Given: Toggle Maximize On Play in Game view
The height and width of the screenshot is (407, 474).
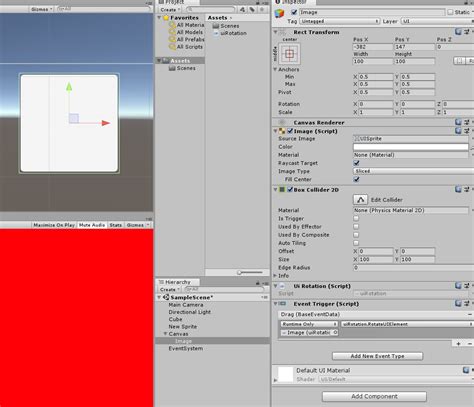Looking at the screenshot, I should 54,225.
